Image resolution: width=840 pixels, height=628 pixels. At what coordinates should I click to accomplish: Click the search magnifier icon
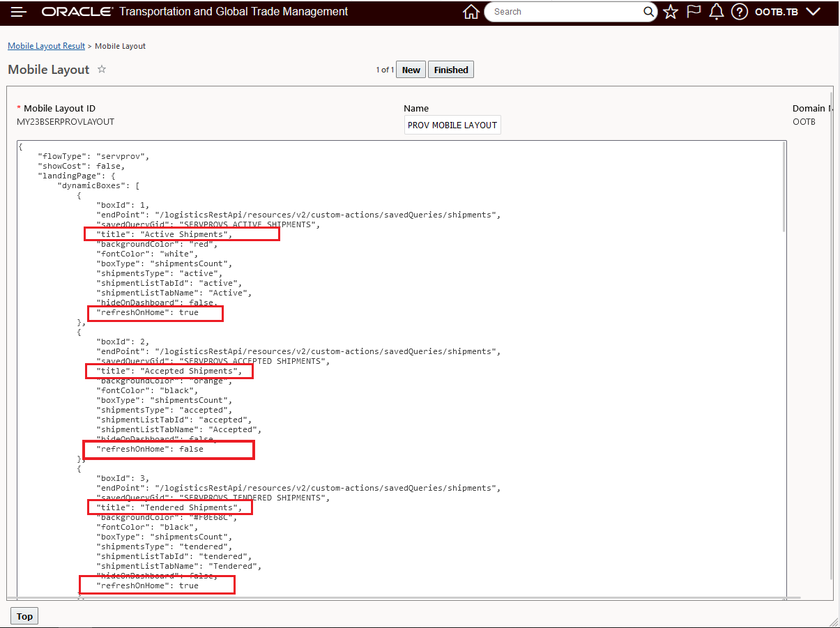pyautogui.click(x=648, y=12)
